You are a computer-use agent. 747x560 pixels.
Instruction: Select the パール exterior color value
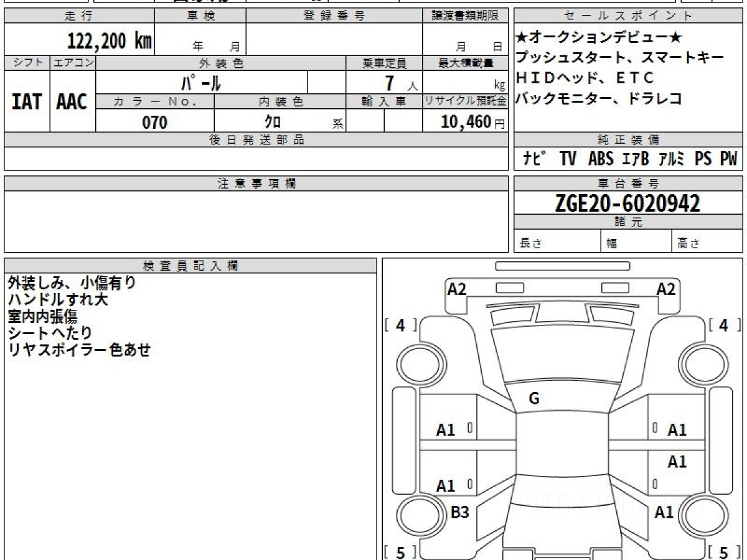pos(202,82)
